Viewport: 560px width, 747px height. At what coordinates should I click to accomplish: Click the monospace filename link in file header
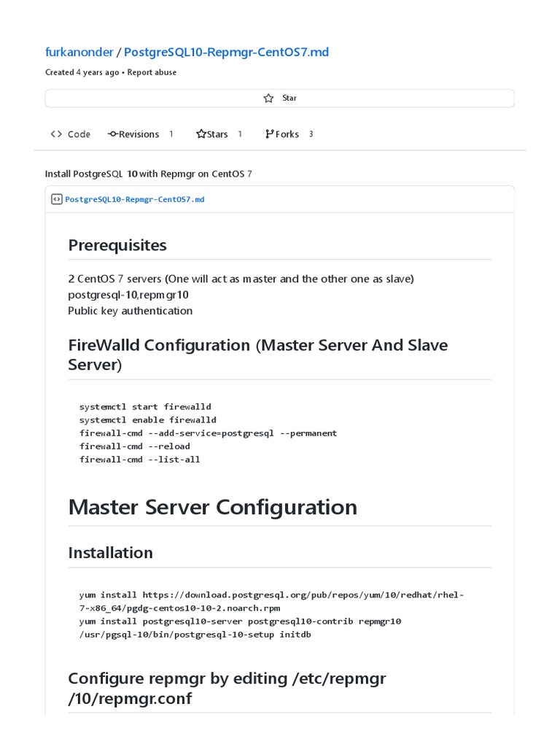tap(135, 199)
